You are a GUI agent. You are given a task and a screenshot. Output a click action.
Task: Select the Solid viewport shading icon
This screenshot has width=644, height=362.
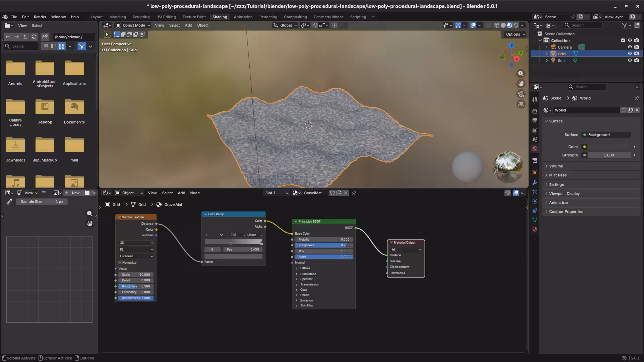503,25
